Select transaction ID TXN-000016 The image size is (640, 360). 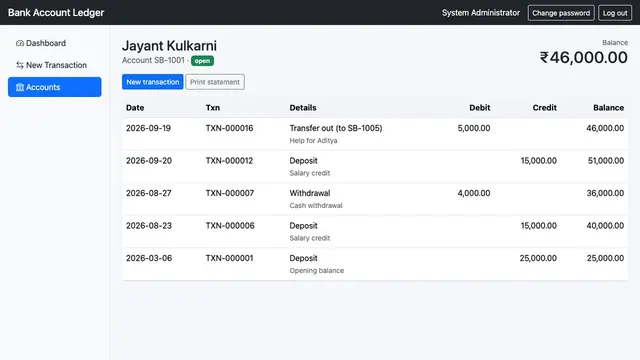click(x=229, y=128)
